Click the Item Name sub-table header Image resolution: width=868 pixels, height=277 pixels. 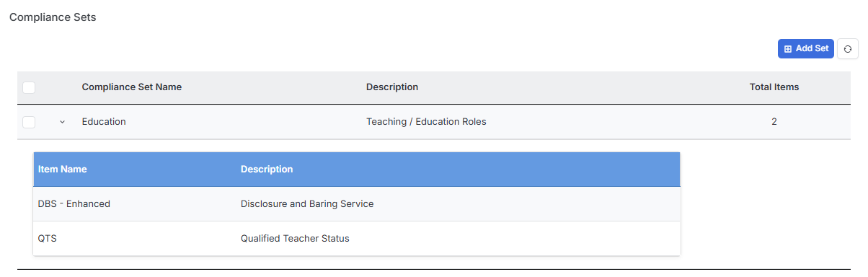[62, 170]
